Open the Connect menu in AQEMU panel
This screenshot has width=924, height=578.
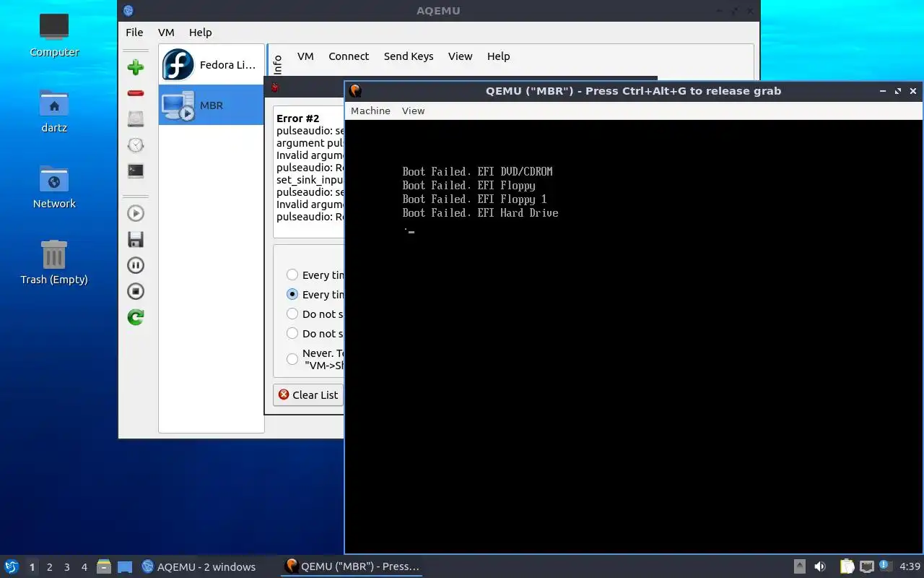point(349,56)
